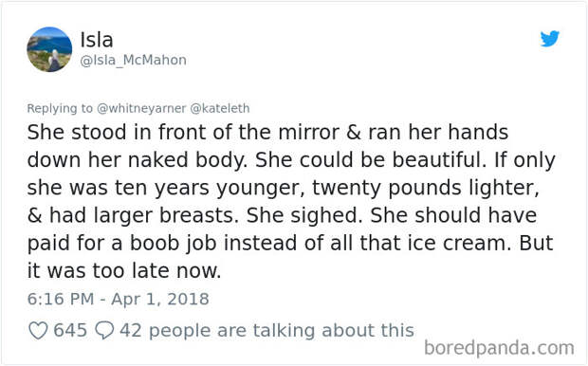Open the @Isla_McMahon handle
Viewport: 588px width, 366px height.
133,60
